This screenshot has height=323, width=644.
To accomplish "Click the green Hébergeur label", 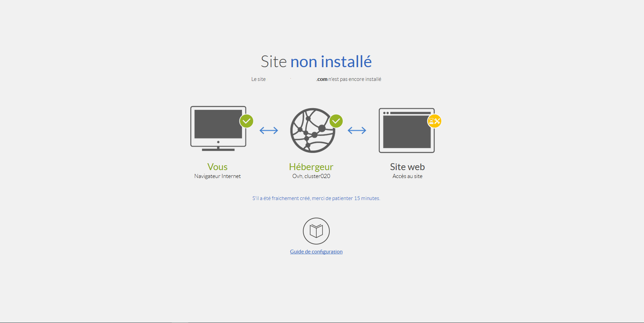I will pyautogui.click(x=311, y=167).
